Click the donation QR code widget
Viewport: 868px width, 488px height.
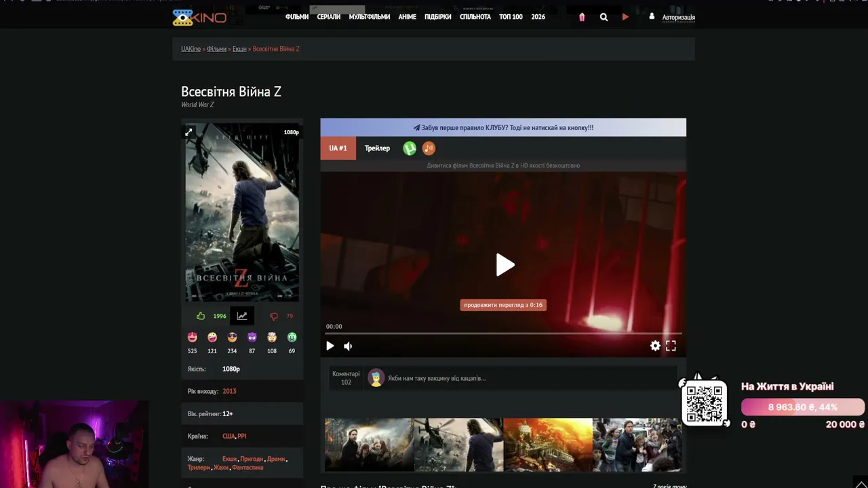click(x=705, y=403)
